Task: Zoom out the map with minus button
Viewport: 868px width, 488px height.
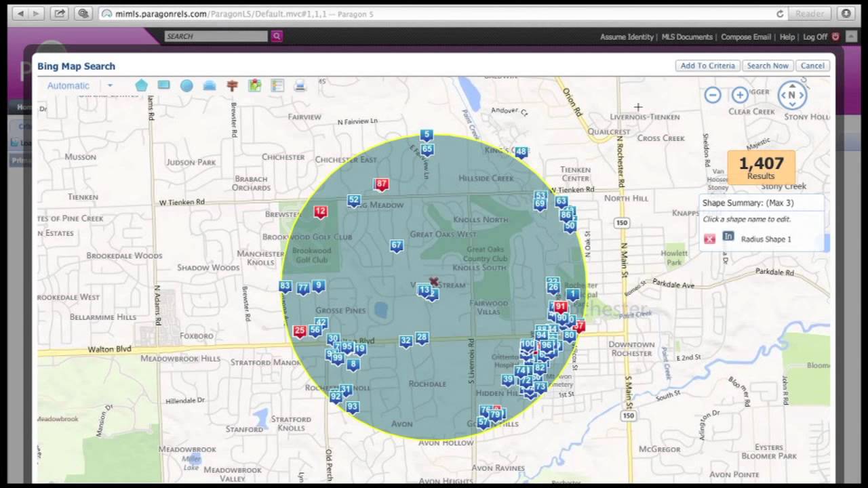Action: click(712, 96)
